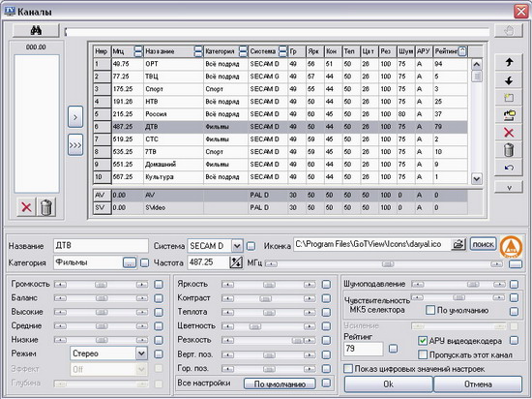This screenshot has height=399, width=532.
Task: Click the АРУ column header
Action: (424, 51)
